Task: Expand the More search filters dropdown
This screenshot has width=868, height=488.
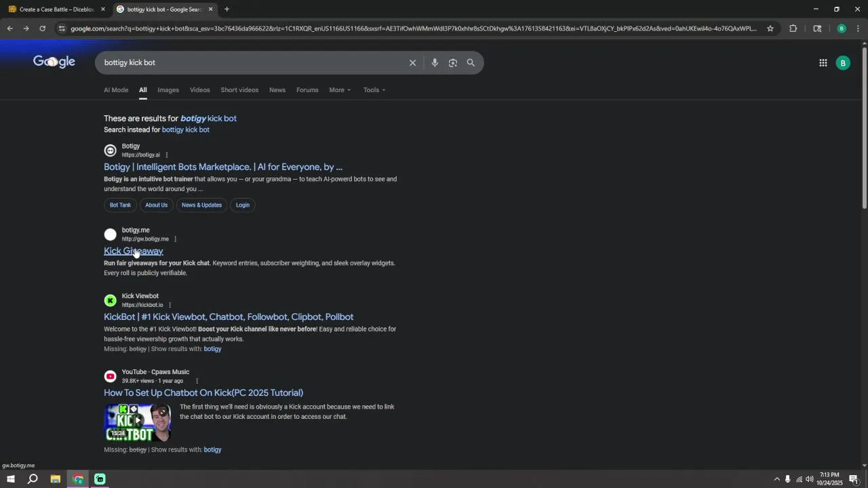Action: [340, 90]
